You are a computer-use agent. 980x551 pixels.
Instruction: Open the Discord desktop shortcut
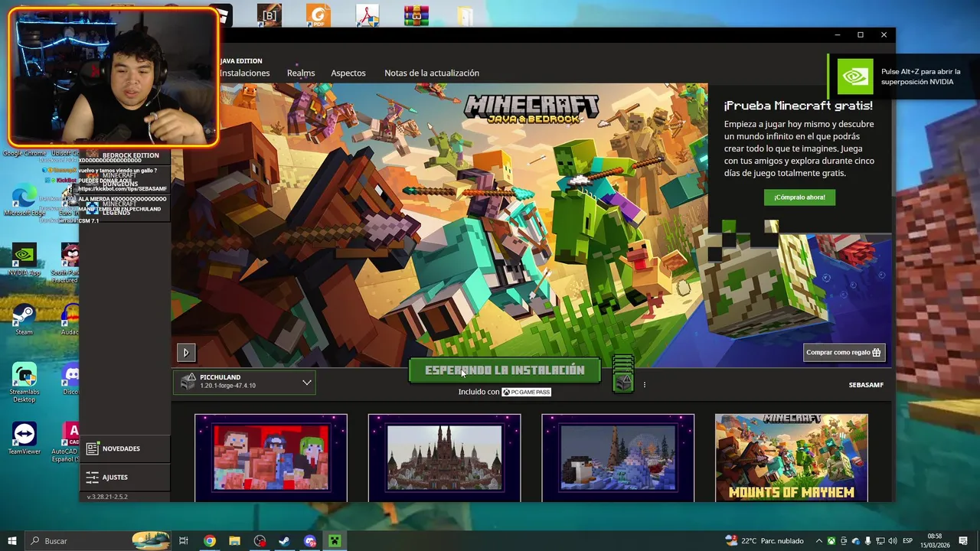(x=71, y=380)
